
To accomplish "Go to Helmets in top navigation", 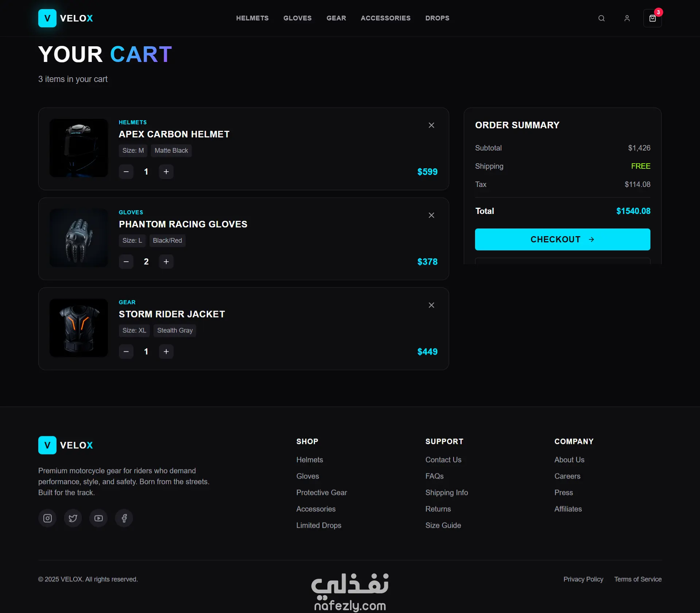I will click(x=252, y=18).
